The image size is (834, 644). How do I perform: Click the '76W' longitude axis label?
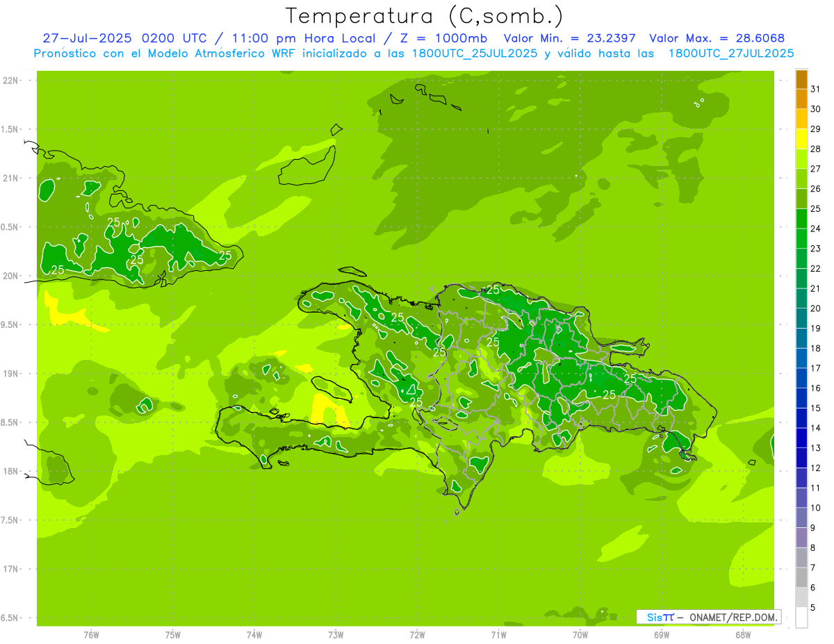(91, 634)
